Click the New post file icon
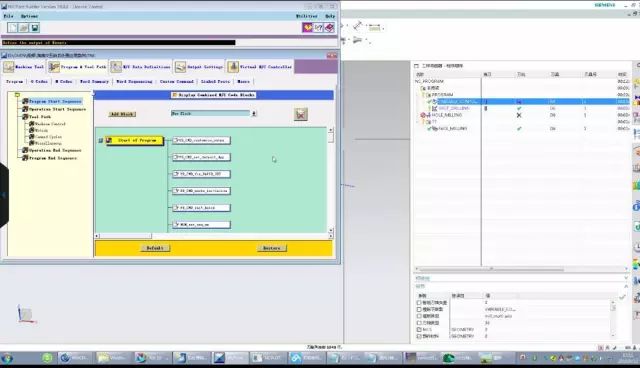The width and height of the screenshot is (640, 368). (x=13, y=28)
